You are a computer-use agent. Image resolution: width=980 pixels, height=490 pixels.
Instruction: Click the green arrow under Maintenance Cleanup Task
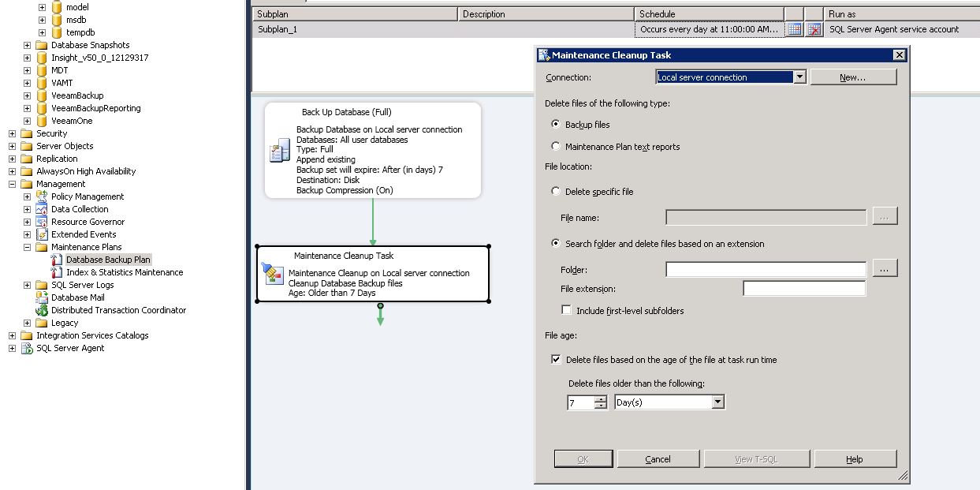[x=380, y=315]
